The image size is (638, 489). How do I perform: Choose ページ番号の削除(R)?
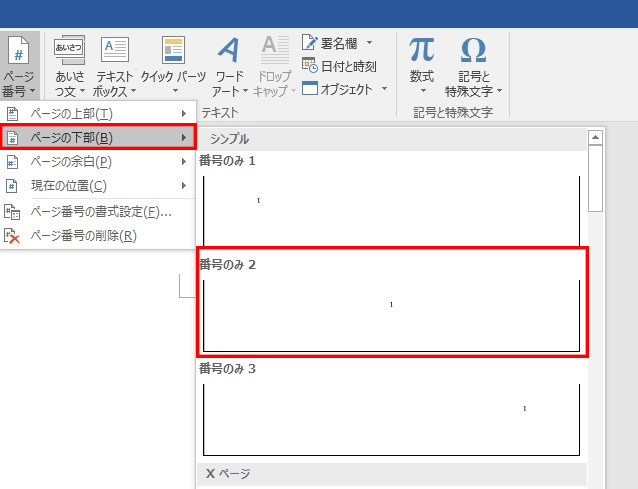pos(98,236)
